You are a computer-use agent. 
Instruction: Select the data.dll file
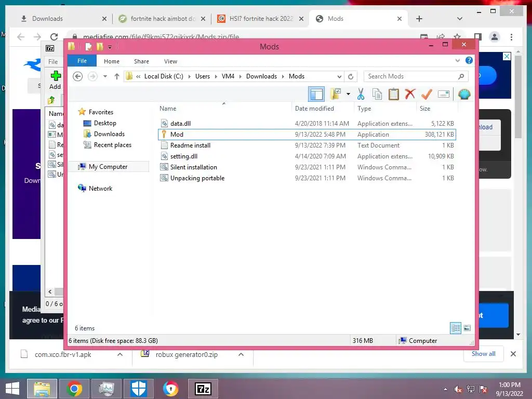click(x=307, y=124)
